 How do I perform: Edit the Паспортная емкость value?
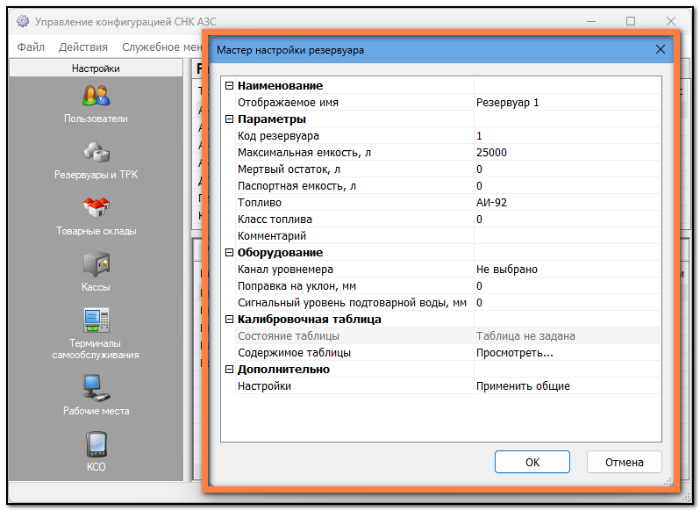click(567, 186)
